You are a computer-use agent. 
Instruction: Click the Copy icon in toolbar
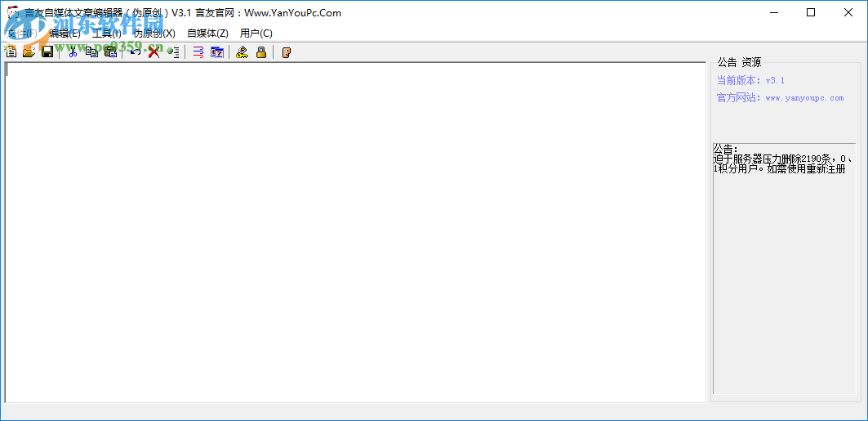(x=91, y=52)
